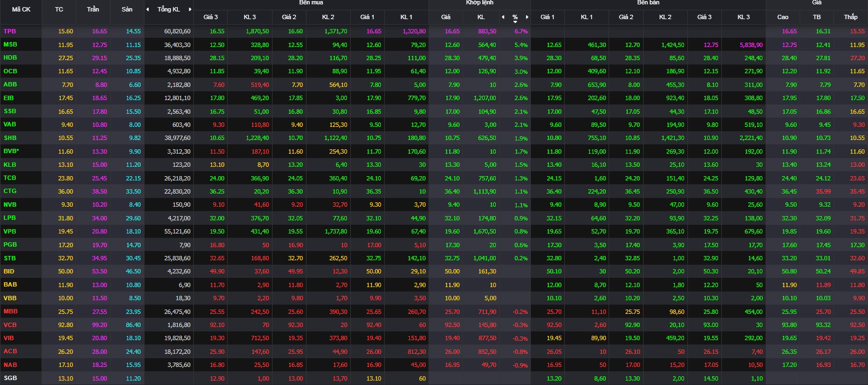
Task: Select the SGB ticker symbol
Action: tap(10, 378)
